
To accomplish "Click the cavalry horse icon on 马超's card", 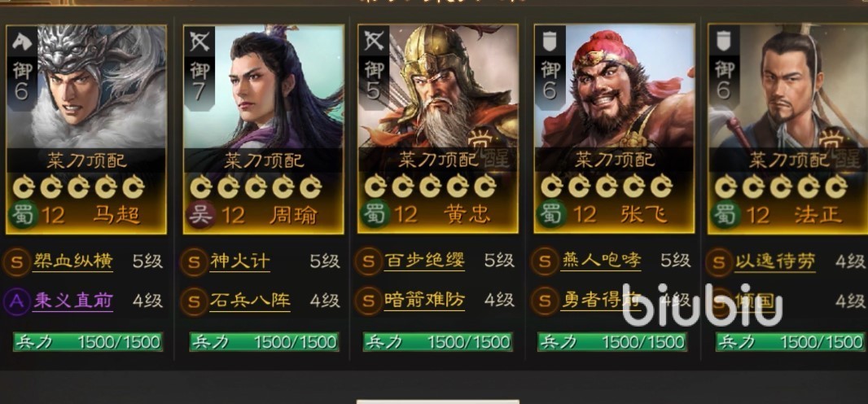I will pyautogui.click(x=22, y=42).
